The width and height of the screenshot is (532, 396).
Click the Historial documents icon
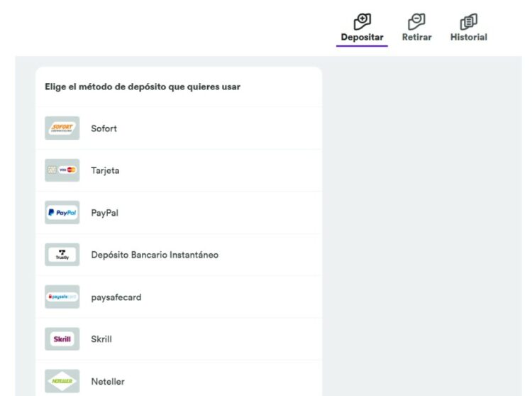[468, 21]
